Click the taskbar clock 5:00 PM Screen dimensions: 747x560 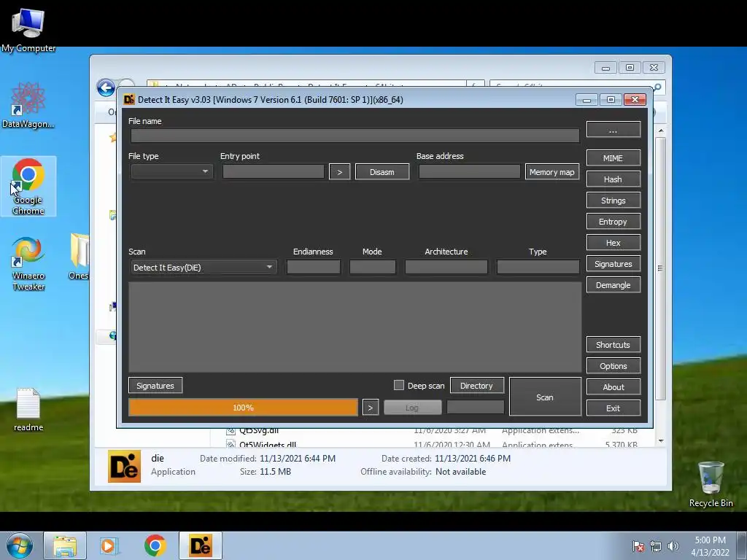pos(710,545)
